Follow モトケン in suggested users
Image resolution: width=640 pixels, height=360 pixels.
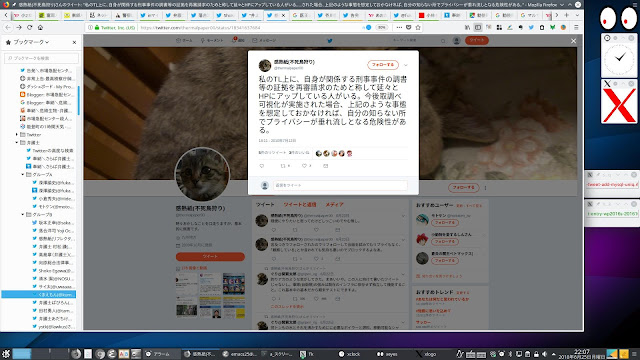pos(445,223)
